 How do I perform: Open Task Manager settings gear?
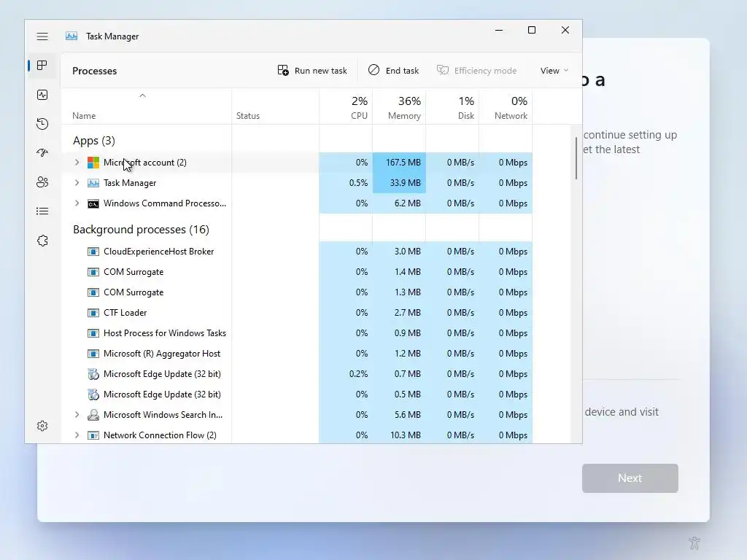(42, 426)
